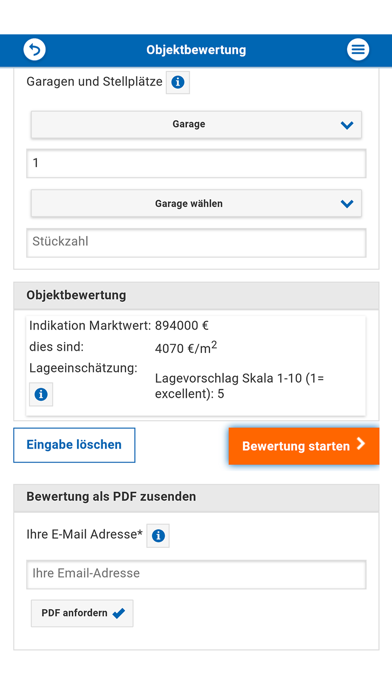This screenshot has width=392, height=696.
Task: Show info for Ihre E-Mail Adresse
Action: coord(158,536)
